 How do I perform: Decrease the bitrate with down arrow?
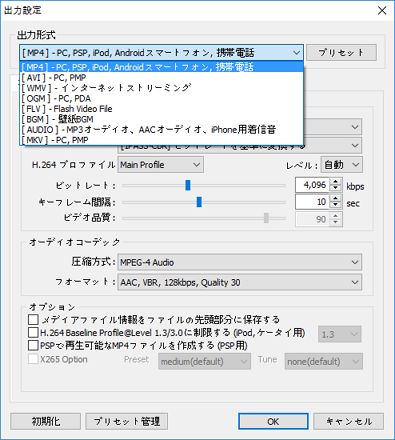[x=336, y=189]
